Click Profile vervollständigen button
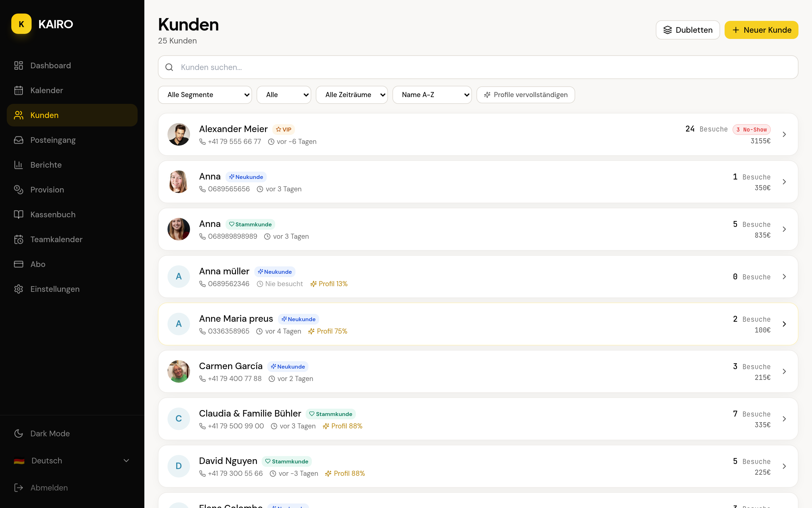Image resolution: width=812 pixels, height=508 pixels. click(526, 95)
